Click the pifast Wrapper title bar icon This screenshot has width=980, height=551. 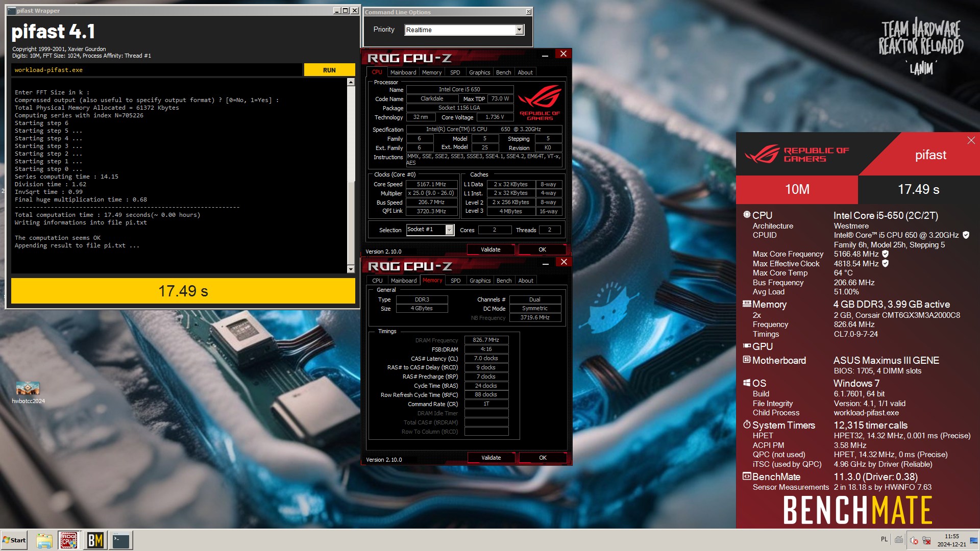point(12,10)
